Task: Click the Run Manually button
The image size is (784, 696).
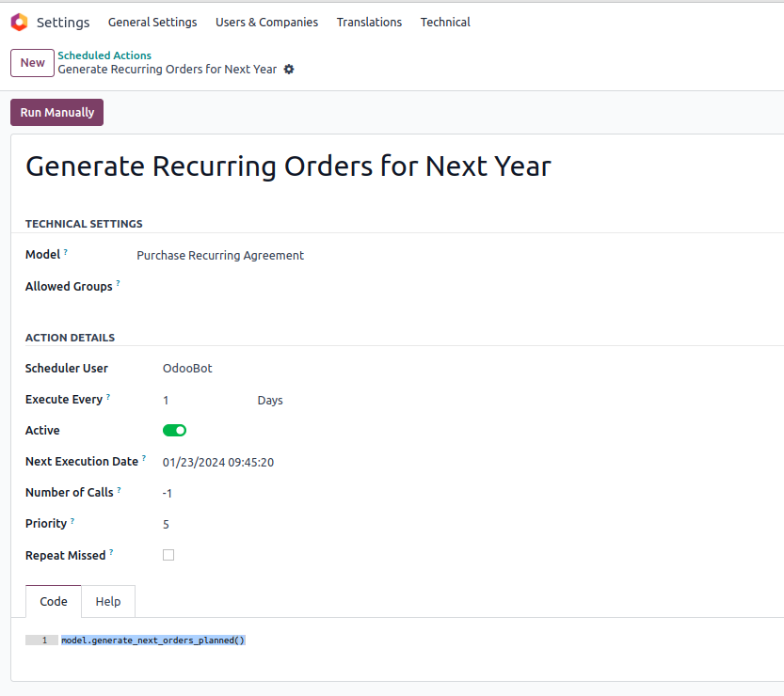Action: tap(57, 113)
